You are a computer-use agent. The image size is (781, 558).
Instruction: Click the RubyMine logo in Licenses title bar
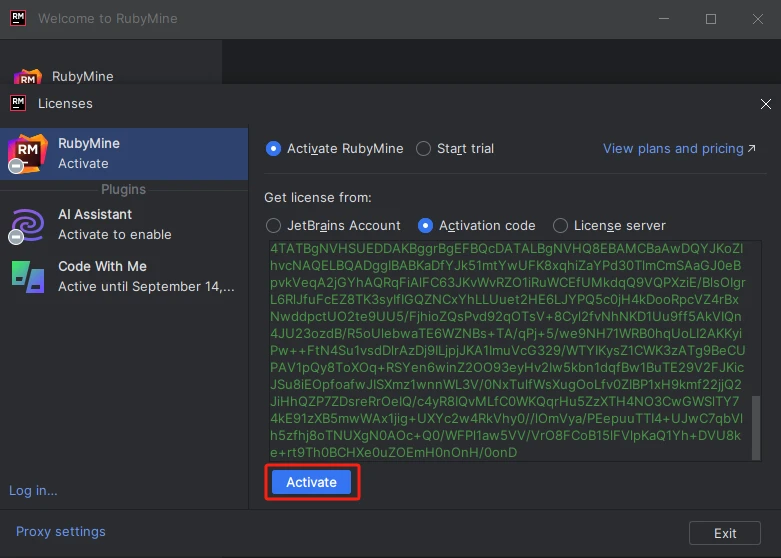pos(17,103)
